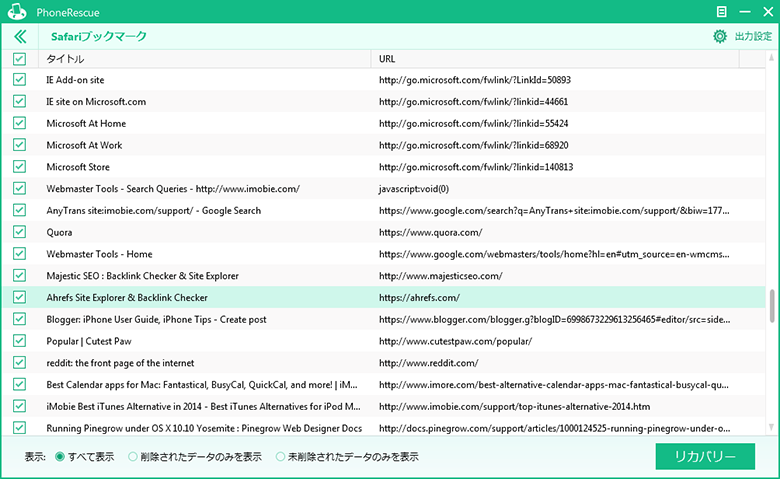This screenshot has height=479, width=780.
Task: Sort by the URL column header
Action: coord(555,59)
